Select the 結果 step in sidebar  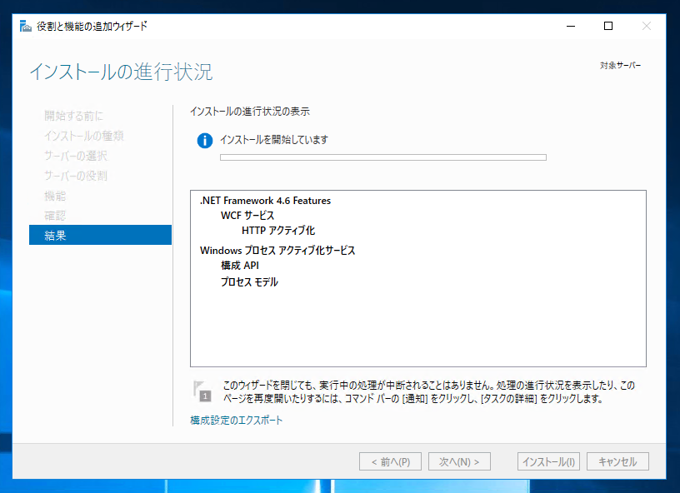pyautogui.click(x=100, y=235)
